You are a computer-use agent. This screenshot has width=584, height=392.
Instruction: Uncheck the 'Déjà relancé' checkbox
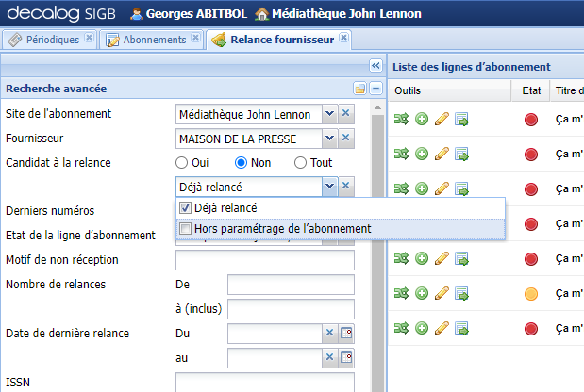[x=186, y=207]
